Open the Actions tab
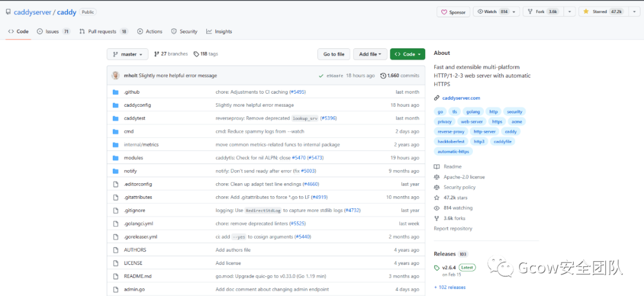 tap(150, 32)
